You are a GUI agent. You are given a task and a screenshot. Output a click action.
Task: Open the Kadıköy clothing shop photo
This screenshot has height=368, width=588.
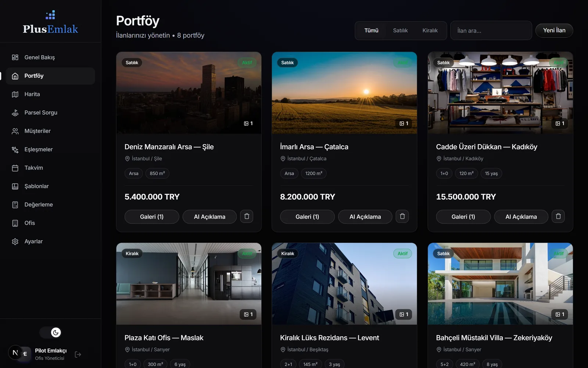point(500,93)
